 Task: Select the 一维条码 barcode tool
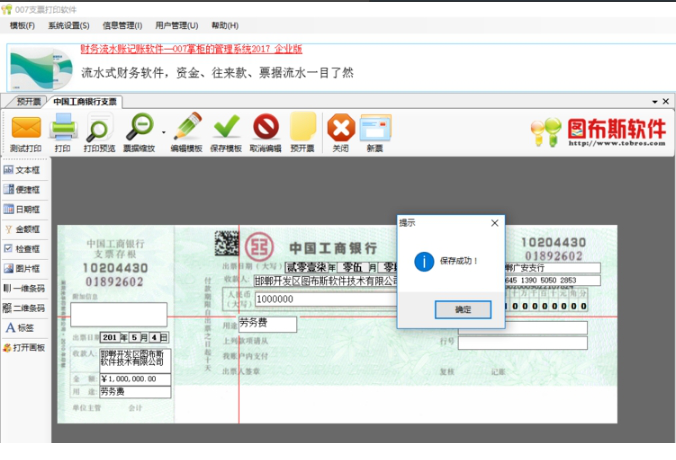point(24,288)
